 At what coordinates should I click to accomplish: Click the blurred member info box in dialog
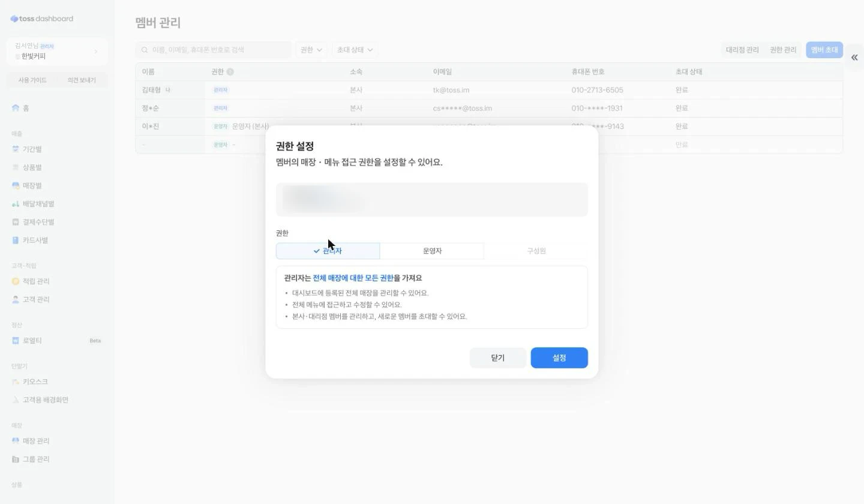click(x=432, y=200)
